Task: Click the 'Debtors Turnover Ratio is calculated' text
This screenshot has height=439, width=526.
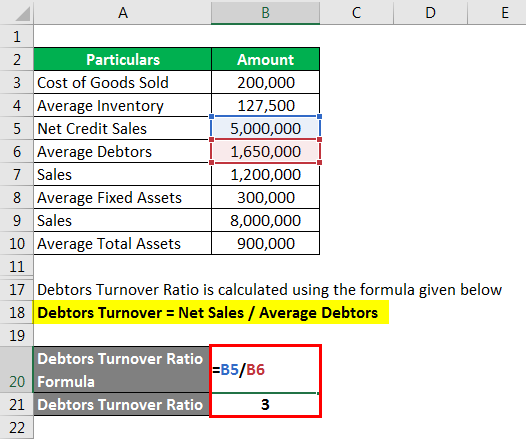Action: coord(269,289)
